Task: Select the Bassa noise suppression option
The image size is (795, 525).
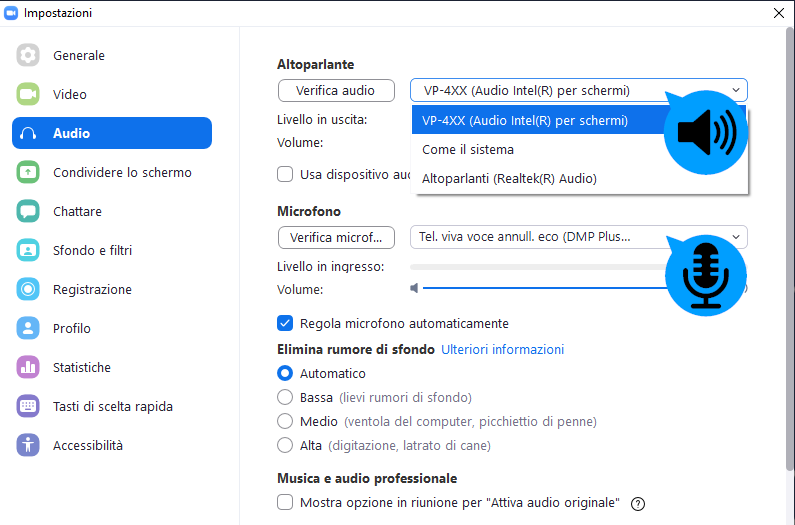Action: [285, 397]
